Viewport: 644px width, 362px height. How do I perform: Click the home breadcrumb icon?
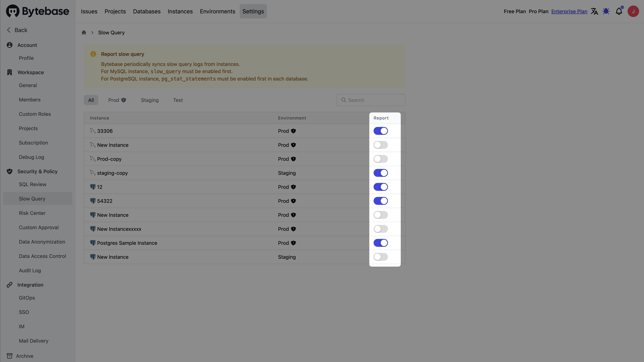[84, 33]
